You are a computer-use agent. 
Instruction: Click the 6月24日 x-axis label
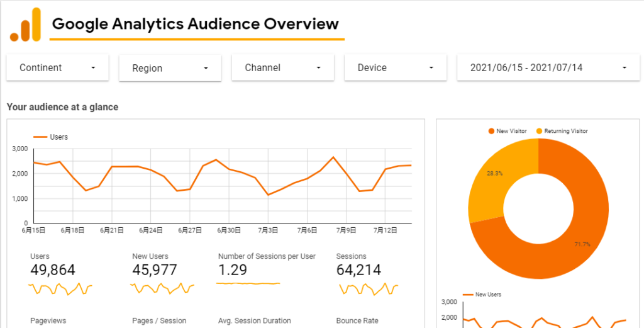click(151, 230)
